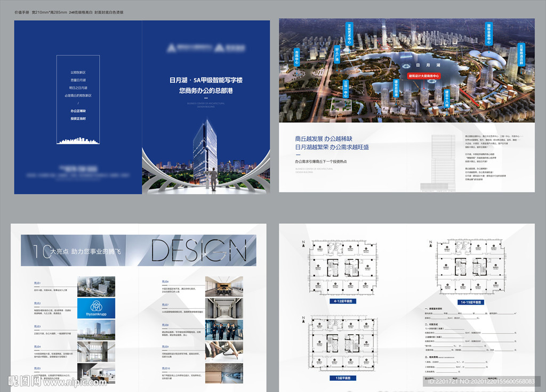Click the 建业十八城 blue map marker
This screenshot has width=546, height=392.
[x=446, y=99]
